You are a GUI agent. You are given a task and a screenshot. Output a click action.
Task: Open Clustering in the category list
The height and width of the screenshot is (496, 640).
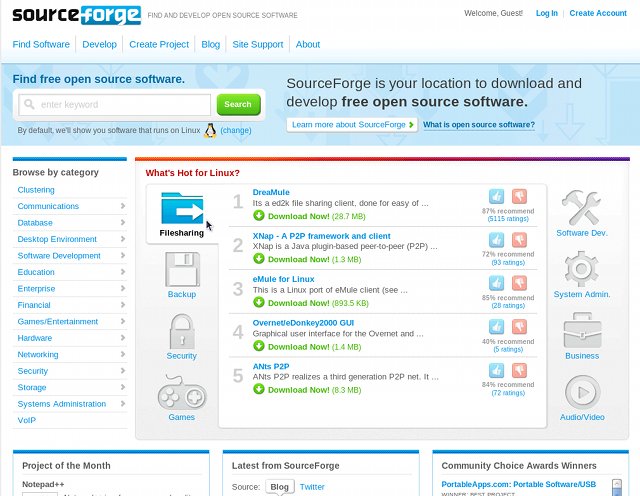(x=36, y=190)
